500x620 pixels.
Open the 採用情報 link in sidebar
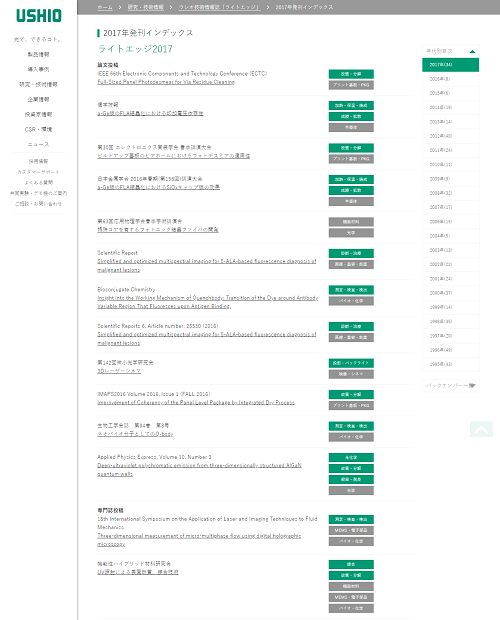click(x=38, y=161)
